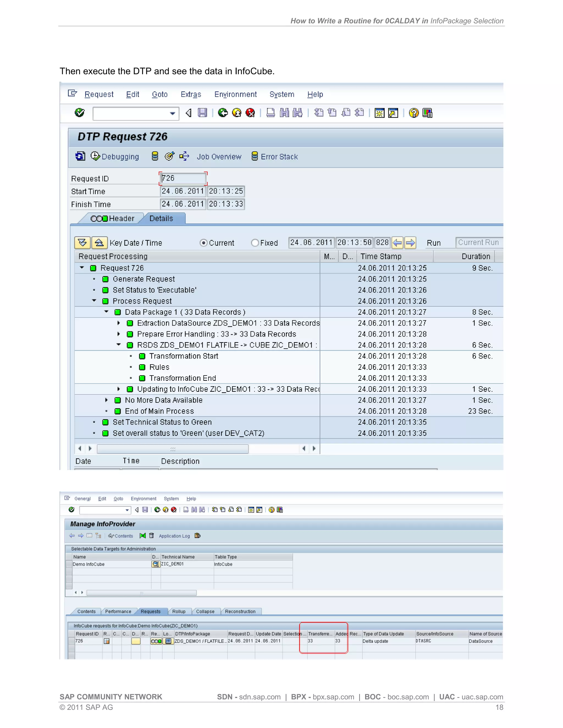This screenshot has width=563, height=728.
Task: Click Print icon in DTP toolbar
Action: point(271,113)
